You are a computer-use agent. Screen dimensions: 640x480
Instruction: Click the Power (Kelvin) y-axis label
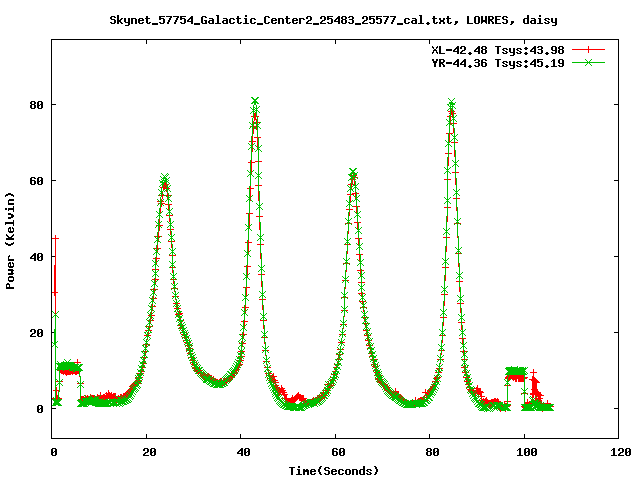[x=10, y=240]
